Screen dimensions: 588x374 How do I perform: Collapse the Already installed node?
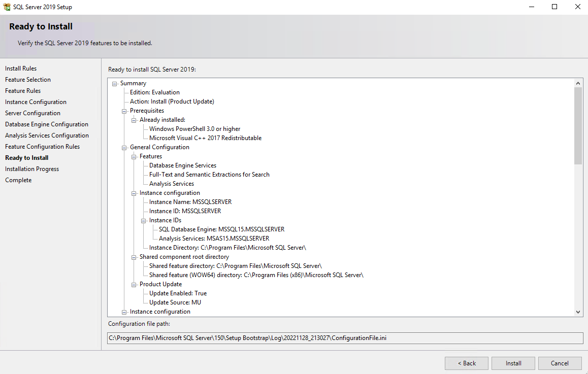point(134,120)
